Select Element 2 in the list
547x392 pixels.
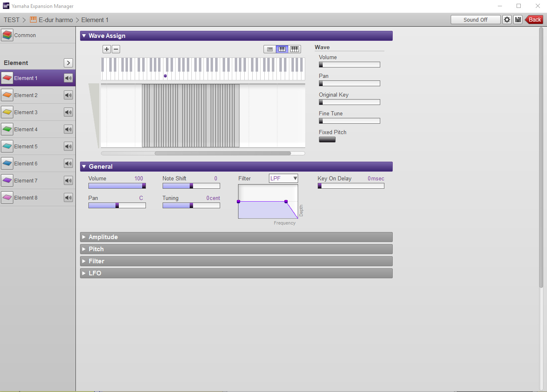coord(38,95)
